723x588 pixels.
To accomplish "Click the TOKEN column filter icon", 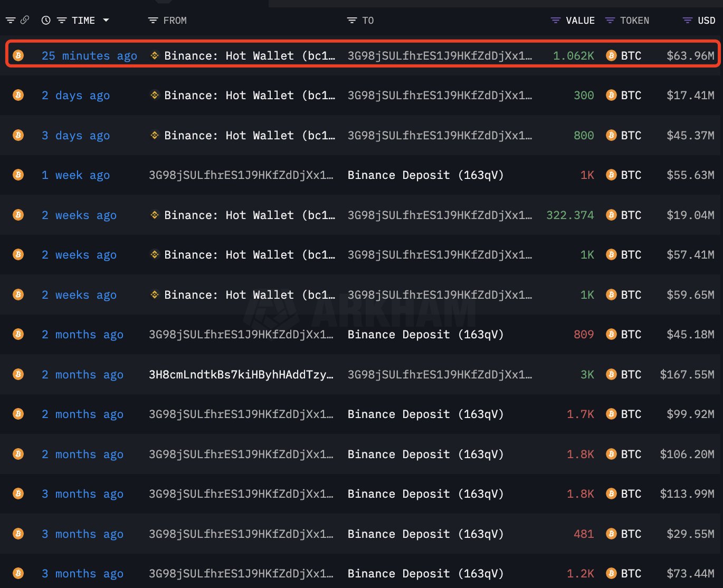I will click(x=610, y=20).
